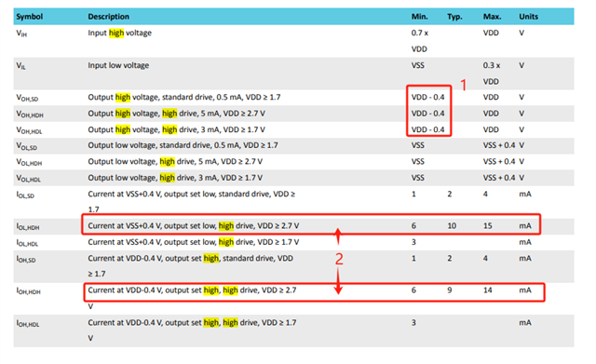Image resolution: width=596 pixels, height=364 pixels.
Task: Select 'Input high voltage' description
Action: [120, 34]
